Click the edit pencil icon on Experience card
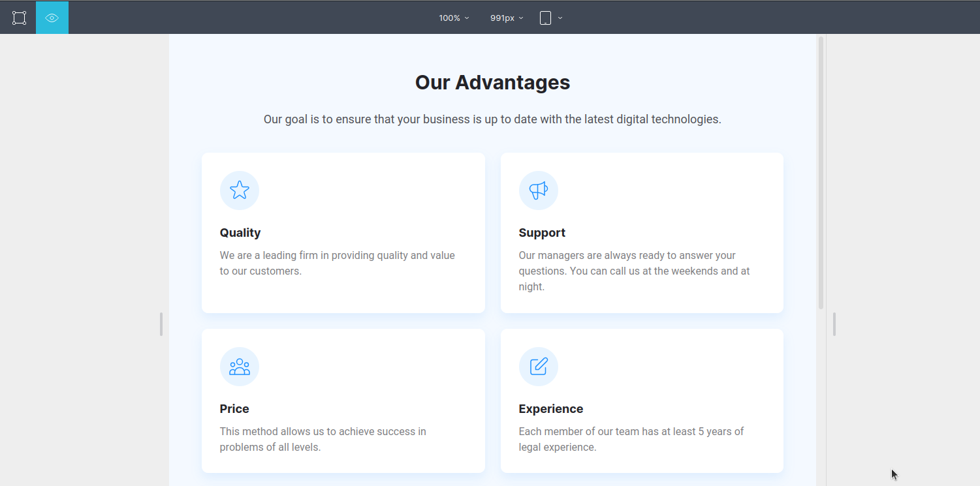This screenshot has width=980, height=486. (539, 367)
